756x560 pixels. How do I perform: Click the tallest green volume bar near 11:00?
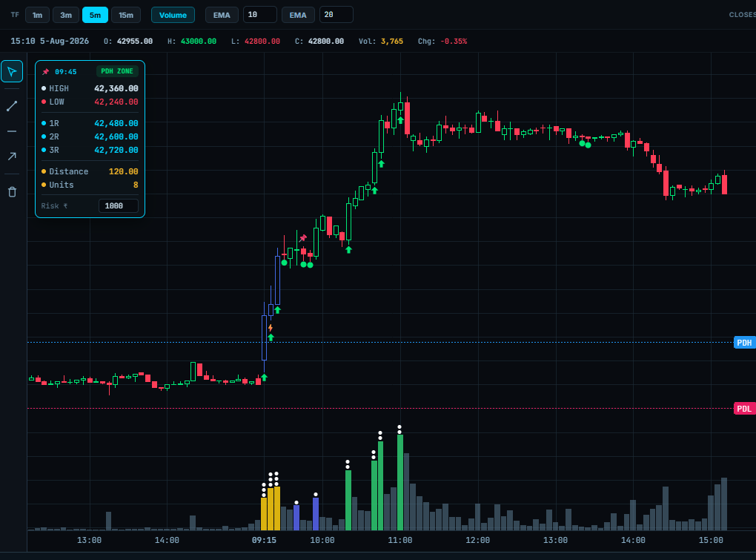point(400,482)
